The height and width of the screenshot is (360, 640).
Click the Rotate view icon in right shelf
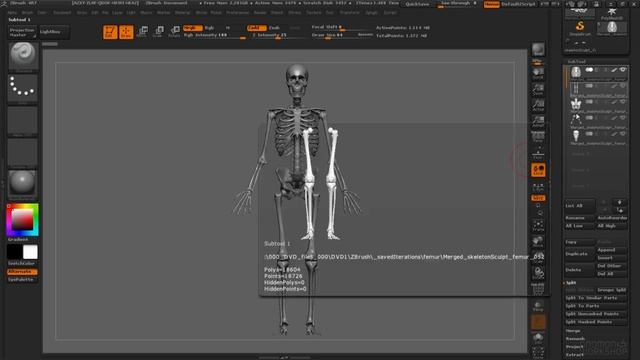[x=538, y=273]
